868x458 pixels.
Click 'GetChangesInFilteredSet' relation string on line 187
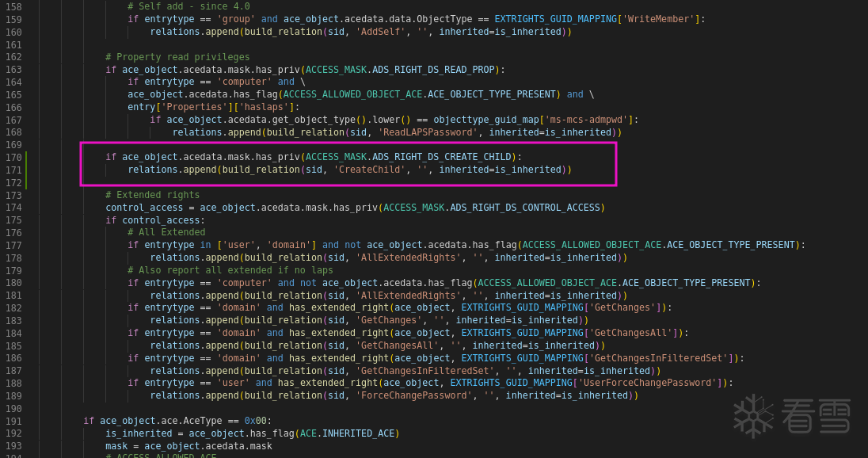point(424,371)
